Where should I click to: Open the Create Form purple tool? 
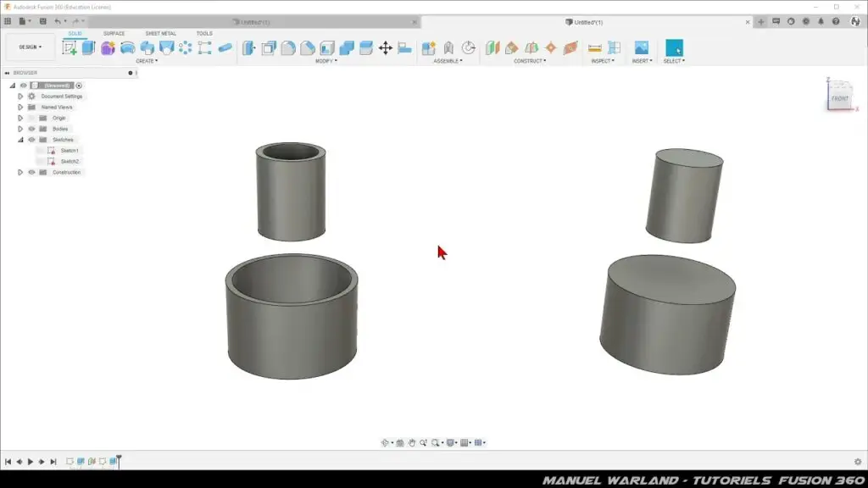[108, 47]
